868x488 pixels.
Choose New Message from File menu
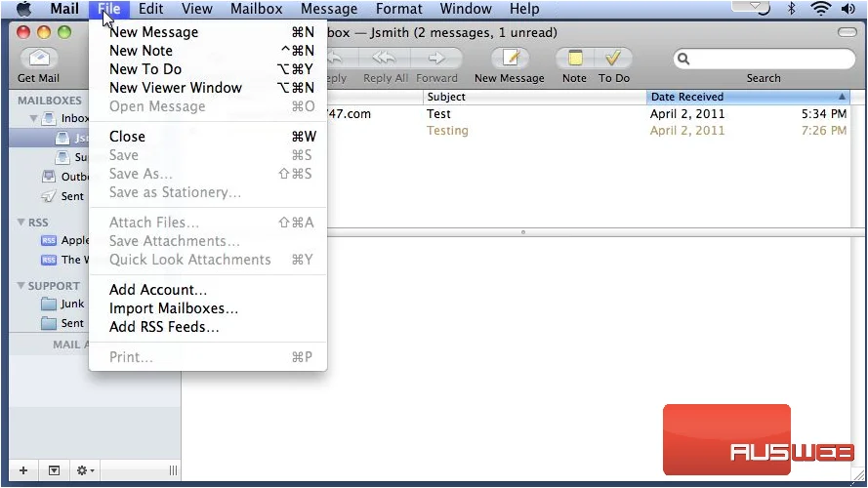(208, 32)
